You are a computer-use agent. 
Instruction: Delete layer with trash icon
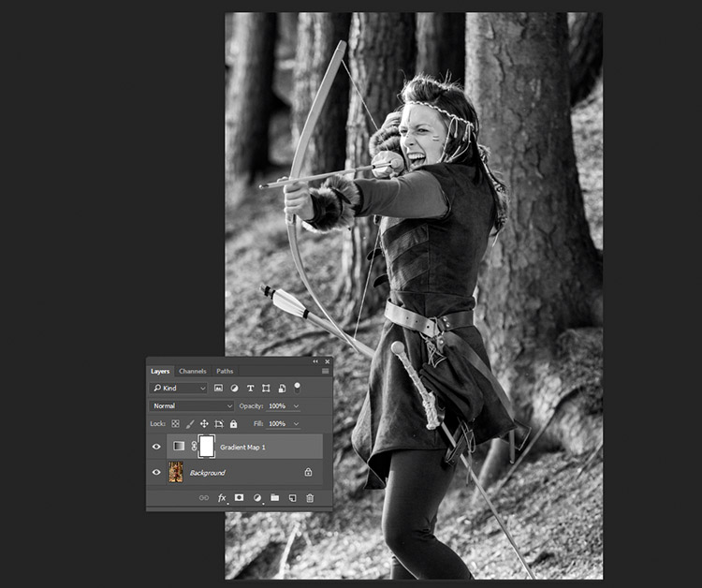[x=310, y=498]
